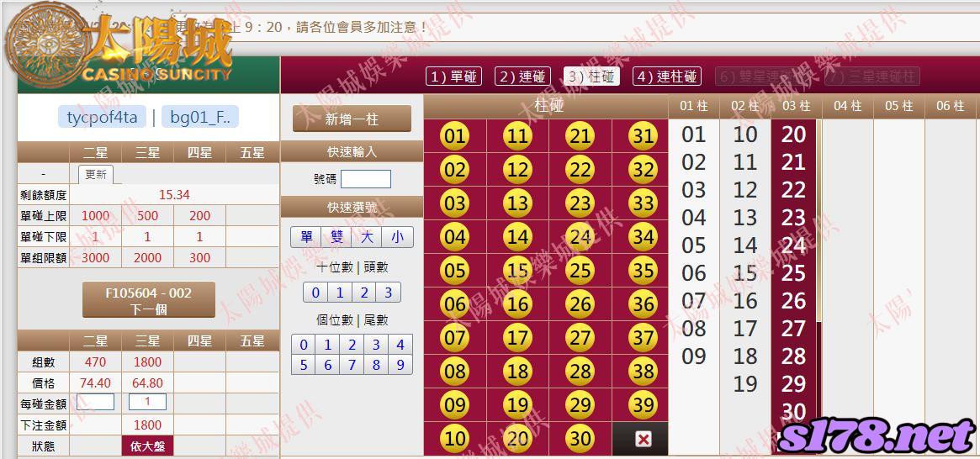
Task: Click number 20 in the 03 柱 column
Action: [793, 135]
